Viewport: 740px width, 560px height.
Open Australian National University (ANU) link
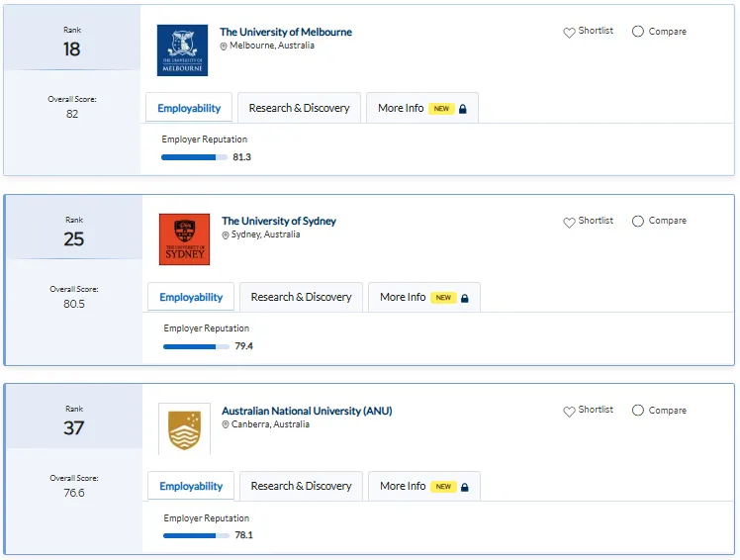point(307,411)
